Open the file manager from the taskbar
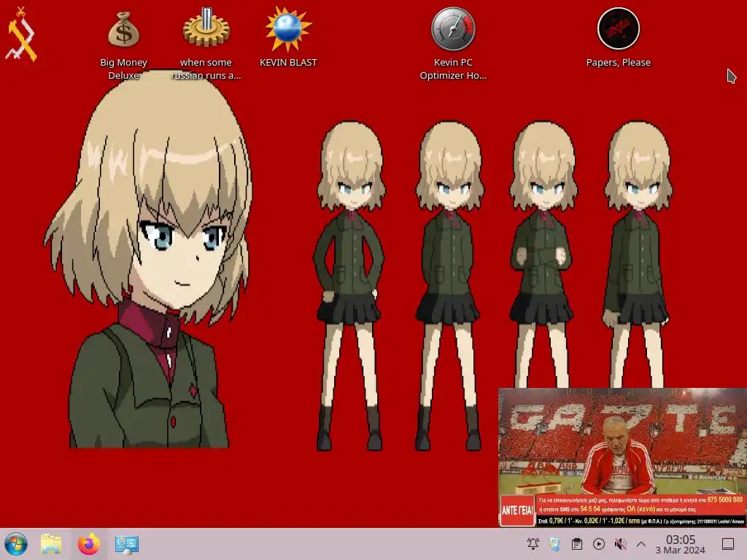747x560 pixels. point(51,544)
